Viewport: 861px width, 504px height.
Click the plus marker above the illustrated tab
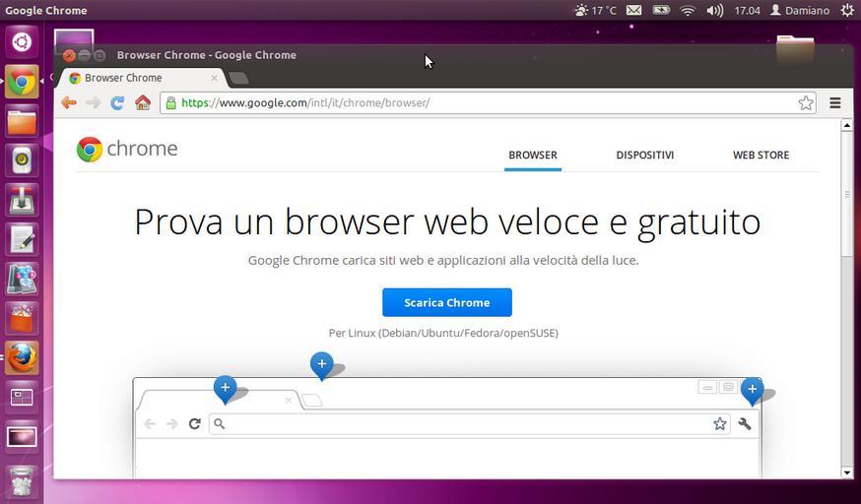(x=226, y=389)
